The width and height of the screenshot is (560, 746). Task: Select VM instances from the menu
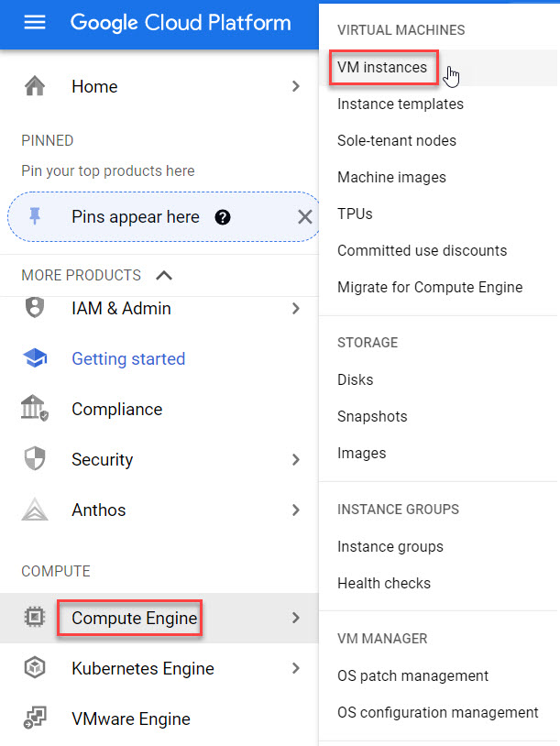(383, 67)
